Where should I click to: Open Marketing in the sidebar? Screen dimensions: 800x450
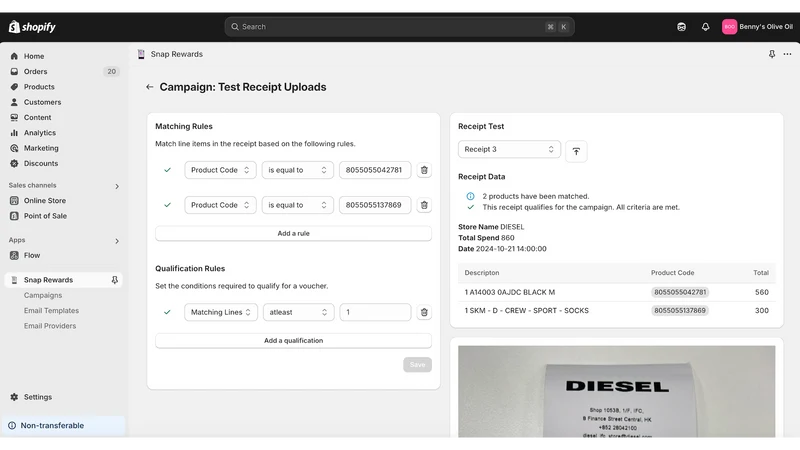(x=41, y=148)
